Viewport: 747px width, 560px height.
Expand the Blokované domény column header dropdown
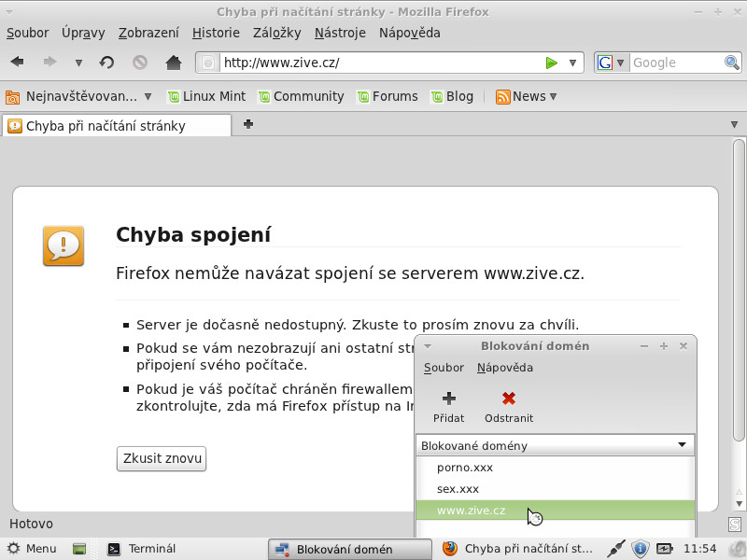(683, 445)
